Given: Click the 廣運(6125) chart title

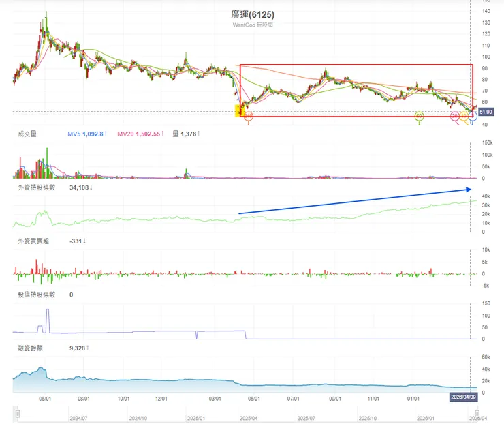Looking at the screenshot, I should coord(253,14).
